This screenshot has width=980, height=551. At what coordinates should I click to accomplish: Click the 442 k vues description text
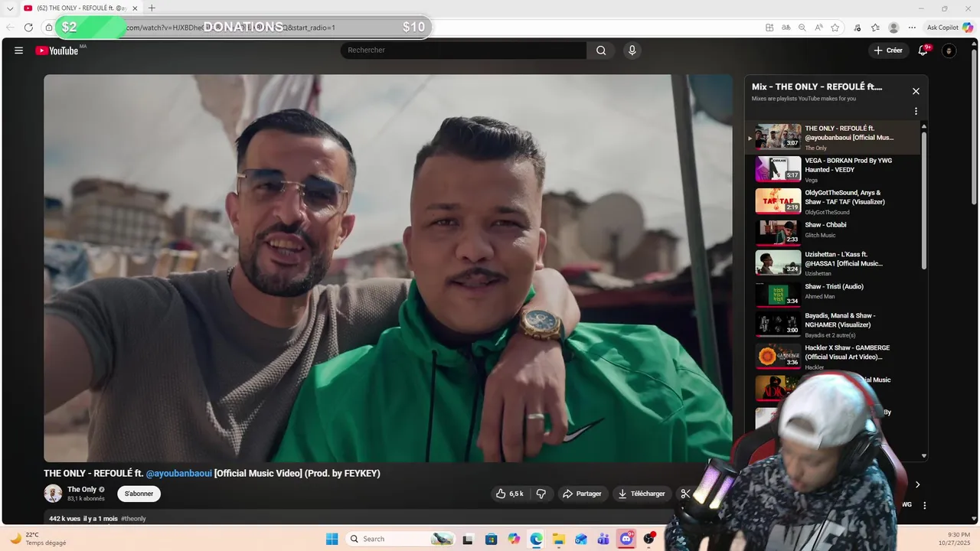[83, 519]
